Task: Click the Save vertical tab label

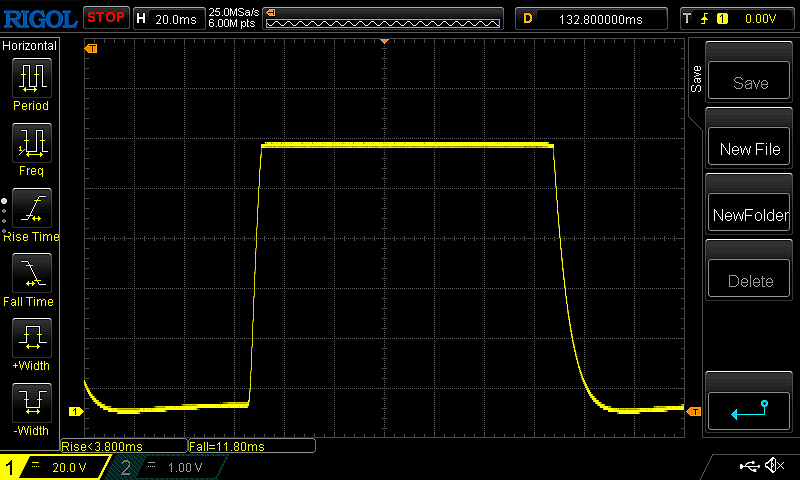Action: coord(696,79)
